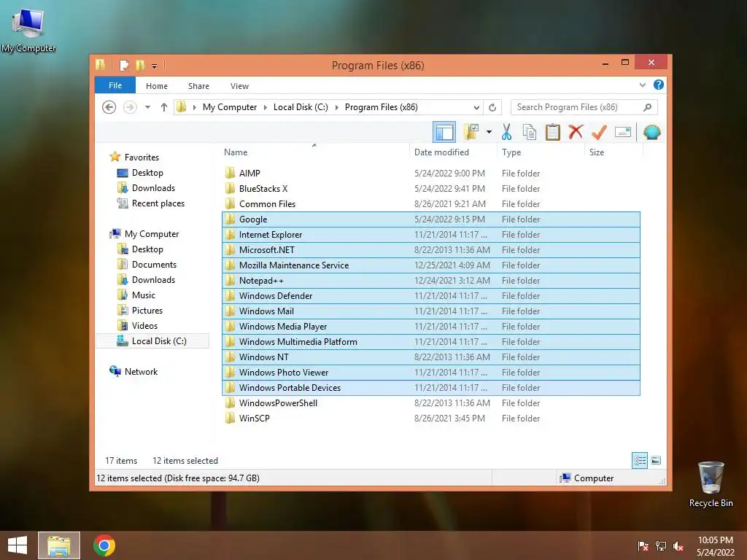Viewport: 747px width, 560px height.
Task: Sort by the Name column header
Action: 236,152
